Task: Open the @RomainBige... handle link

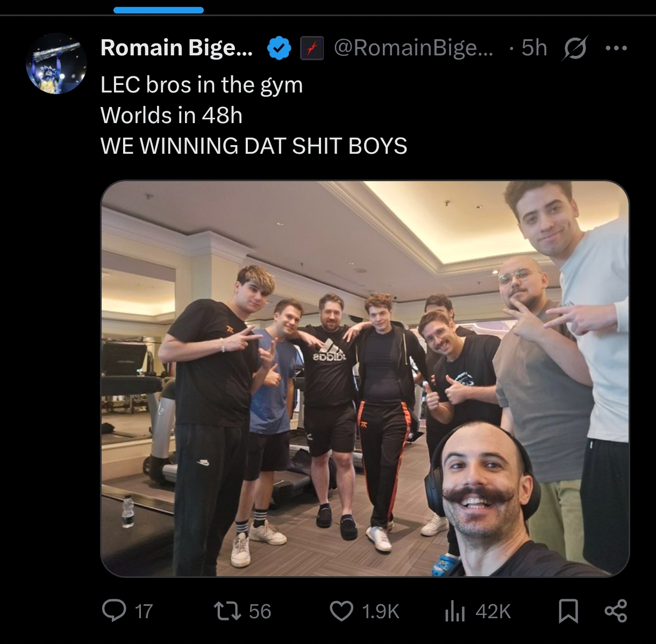Action: pyautogui.click(x=413, y=48)
